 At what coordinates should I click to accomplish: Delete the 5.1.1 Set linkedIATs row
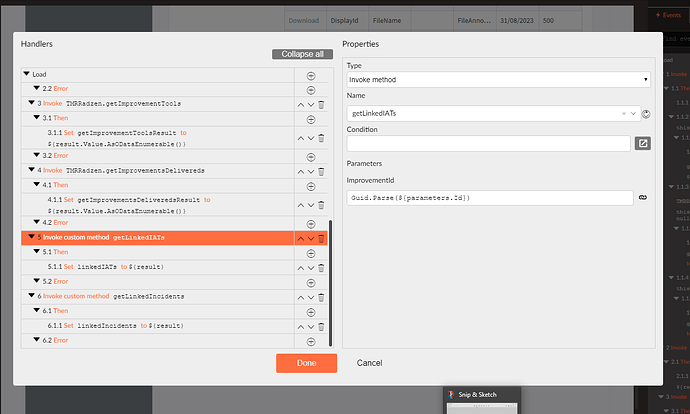click(x=321, y=268)
